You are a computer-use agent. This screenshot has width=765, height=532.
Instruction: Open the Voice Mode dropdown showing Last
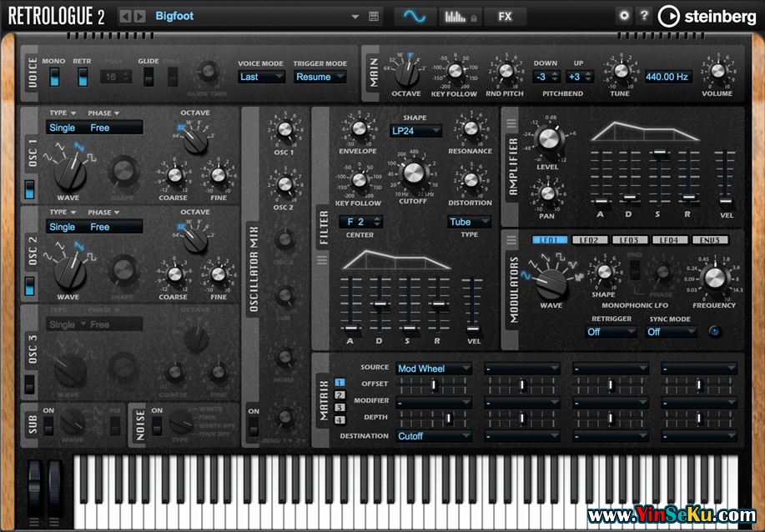(x=259, y=77)
